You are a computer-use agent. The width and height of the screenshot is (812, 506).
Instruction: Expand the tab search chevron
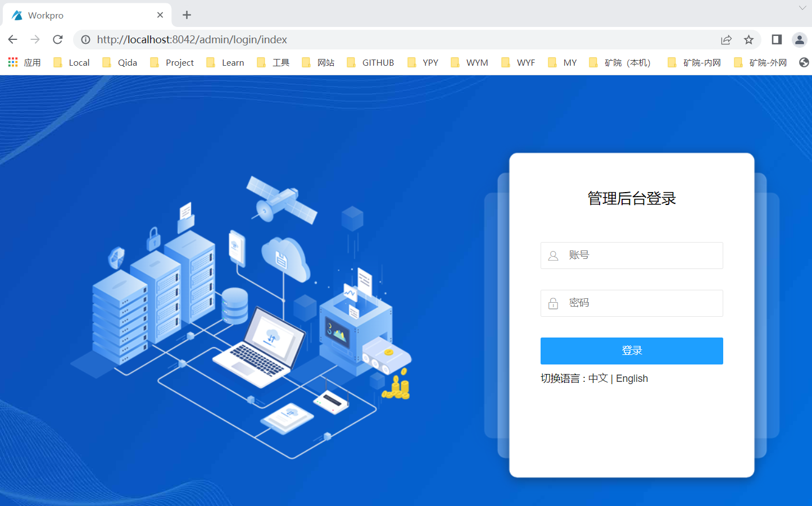coord(802,8)
